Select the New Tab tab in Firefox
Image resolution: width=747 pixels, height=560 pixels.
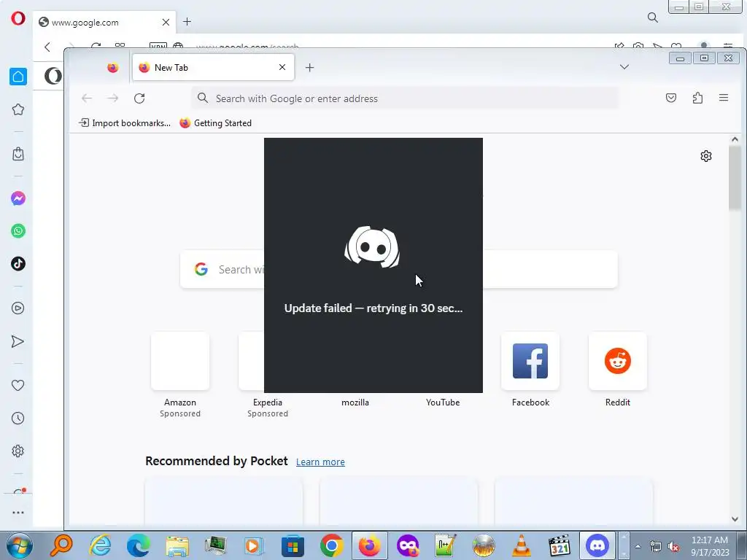(213, 68)
